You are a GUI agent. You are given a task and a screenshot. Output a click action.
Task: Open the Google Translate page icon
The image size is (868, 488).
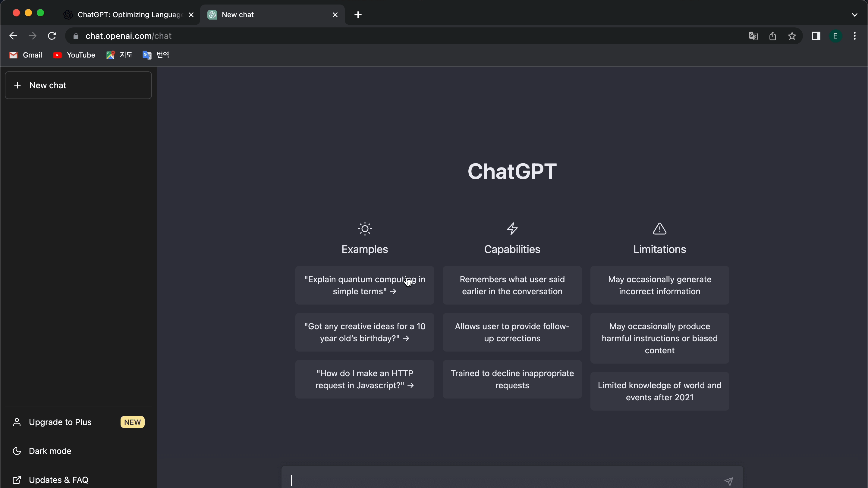(x=753, y=36)
